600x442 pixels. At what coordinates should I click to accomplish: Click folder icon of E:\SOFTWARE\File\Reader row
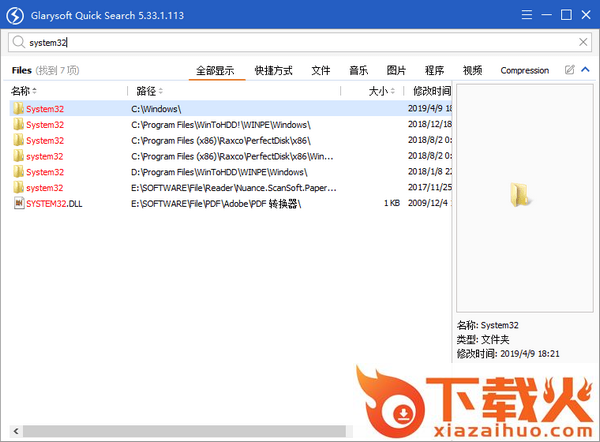point(18,187)
